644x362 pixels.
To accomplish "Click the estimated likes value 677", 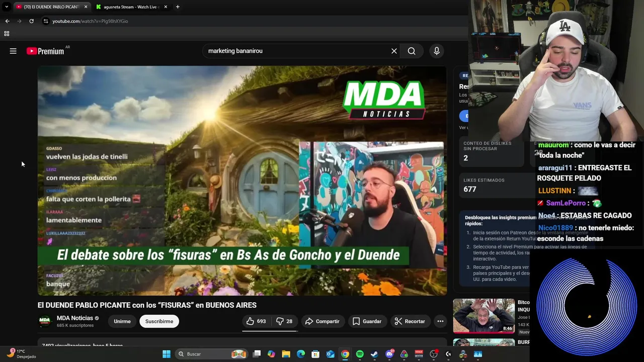I will coord(470,189).
